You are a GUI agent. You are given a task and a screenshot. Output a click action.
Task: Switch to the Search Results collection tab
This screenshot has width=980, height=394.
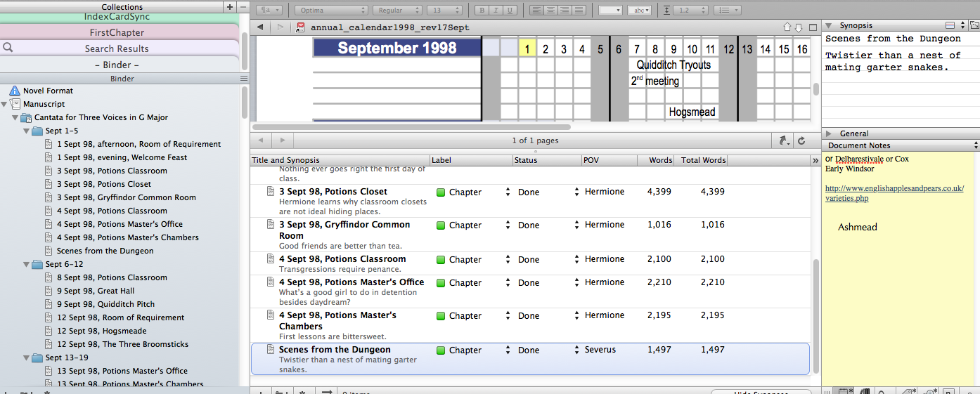coord(117,48)
